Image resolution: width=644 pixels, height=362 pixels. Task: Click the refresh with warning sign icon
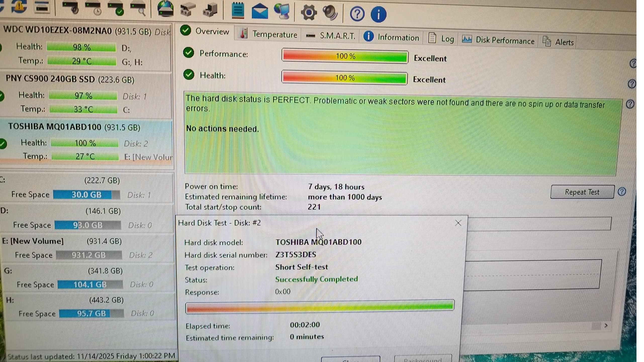(x=19, y=6)
